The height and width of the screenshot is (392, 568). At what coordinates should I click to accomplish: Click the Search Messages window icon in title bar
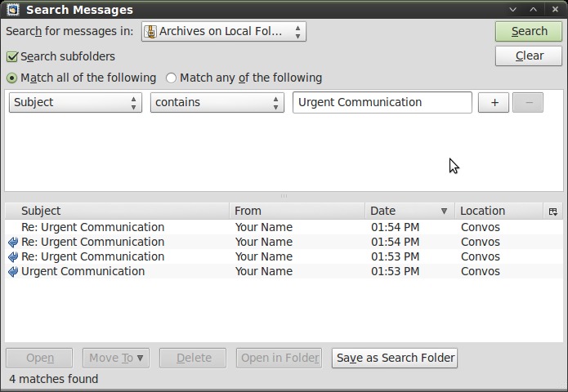tap(13, 10)
